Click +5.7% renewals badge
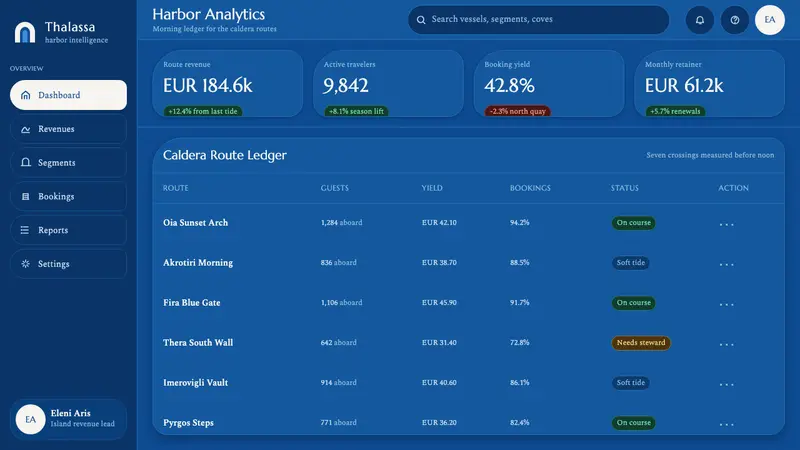 (x=675, y=111)
